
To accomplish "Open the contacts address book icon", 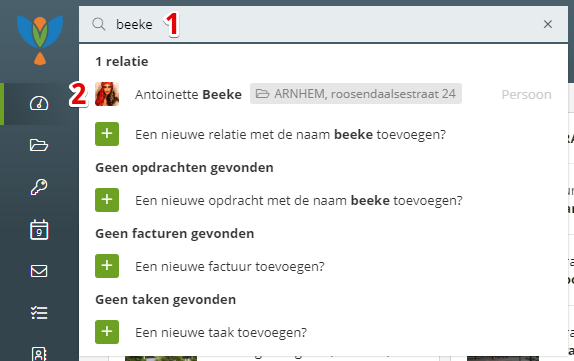I will click(x=39, y=354).
